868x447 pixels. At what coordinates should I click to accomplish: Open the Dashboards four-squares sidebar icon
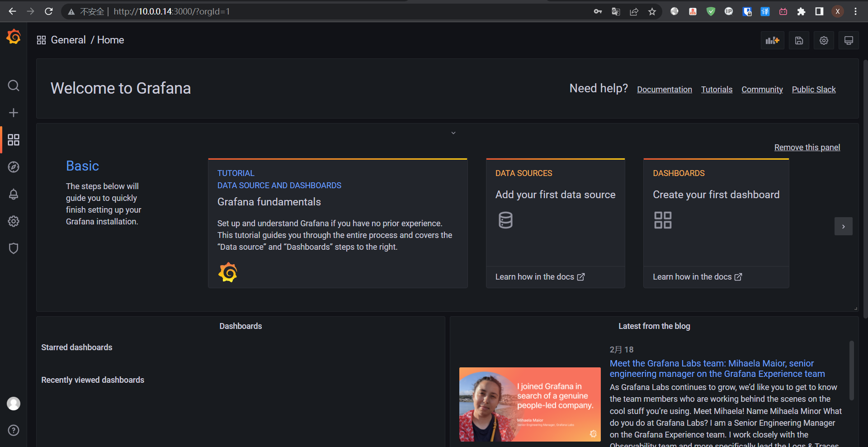[14, 140]
